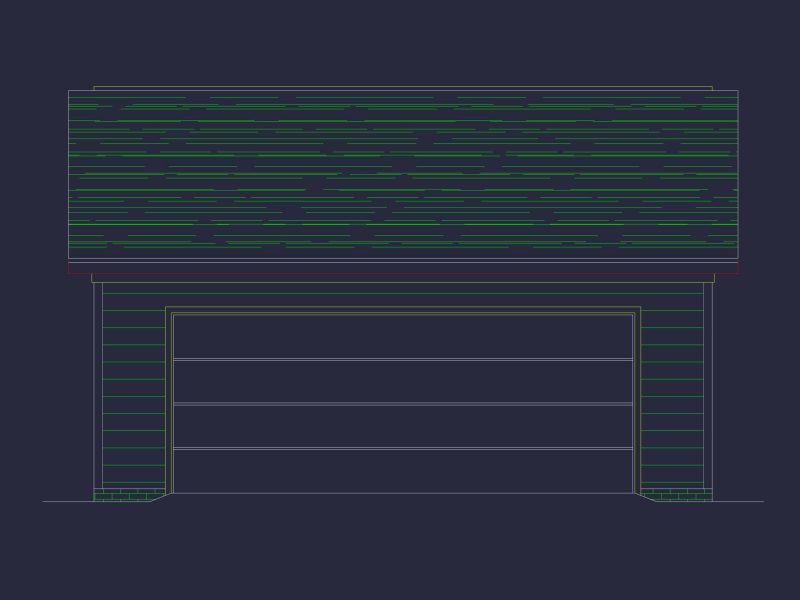Viewport: 800px width, 600px height.
Task: Select the green shingled roof hatch
Action: point(403,174)
